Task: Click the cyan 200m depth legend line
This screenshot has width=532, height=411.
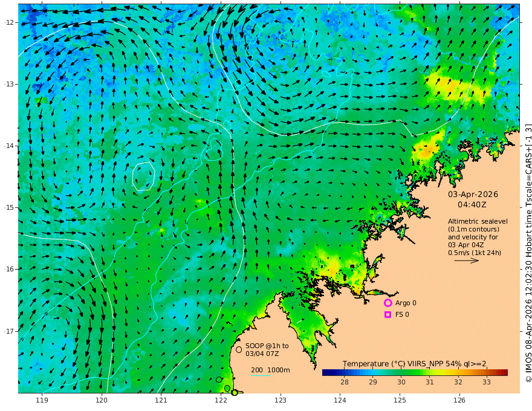Action: 261,376
